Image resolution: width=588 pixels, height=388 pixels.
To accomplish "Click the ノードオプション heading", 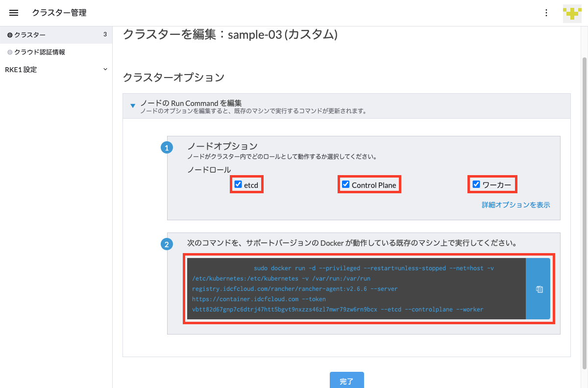I will (222, 146).
